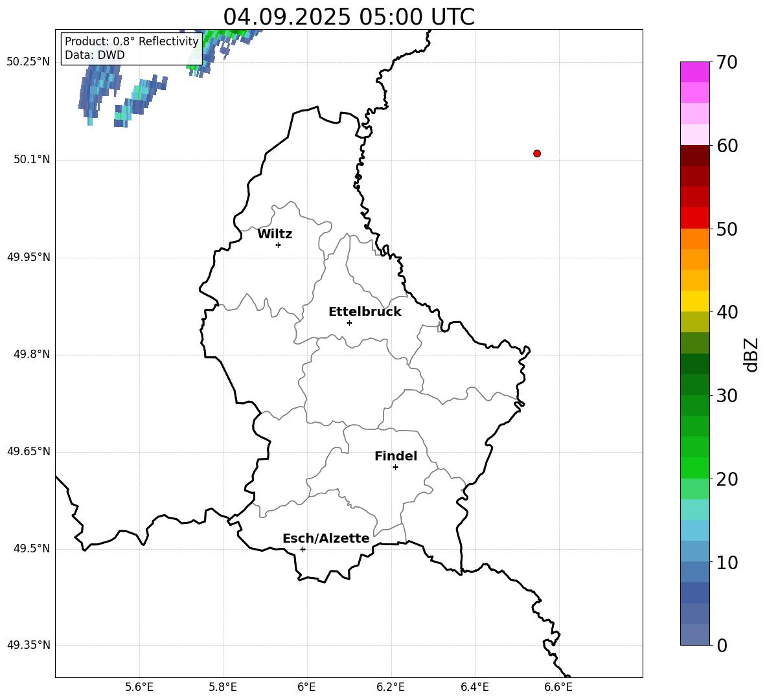Click the cross marker below Wiltz
The image size is (767, 700).
click(x=279, y=245)
